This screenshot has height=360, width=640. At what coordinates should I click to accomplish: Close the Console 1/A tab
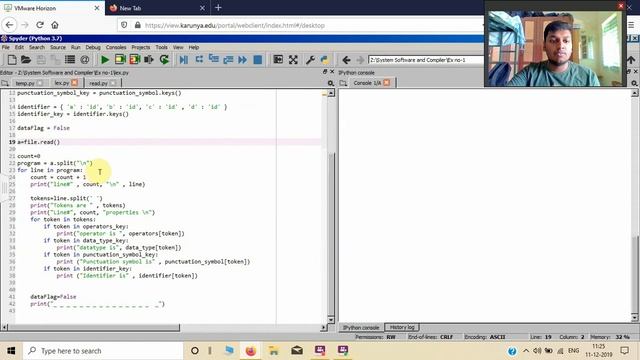click(x=387, y=83)
